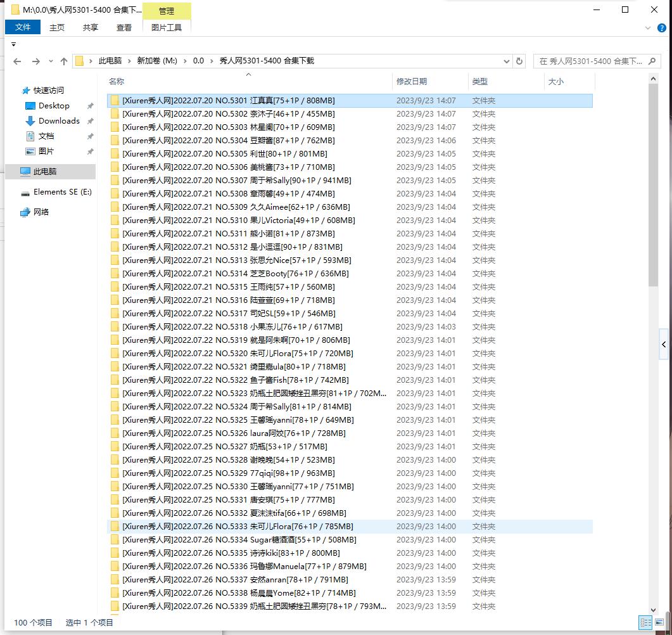Go forward with the right arrow button
The height and width of the screenshot is (635, 672).
[36, 61]
